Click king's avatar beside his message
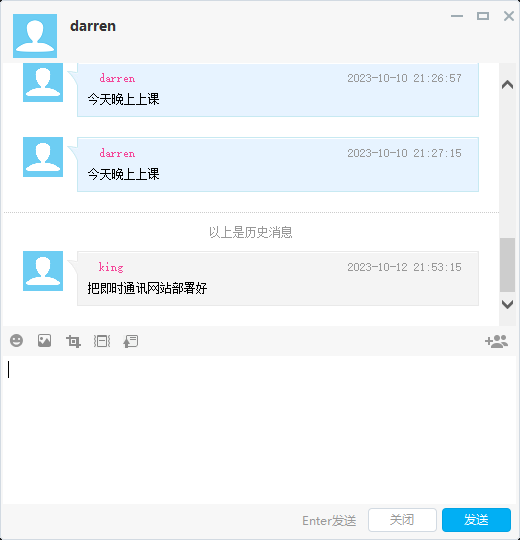Image resolution: width=520 pixels, height=540 pixels. point(43,271)
